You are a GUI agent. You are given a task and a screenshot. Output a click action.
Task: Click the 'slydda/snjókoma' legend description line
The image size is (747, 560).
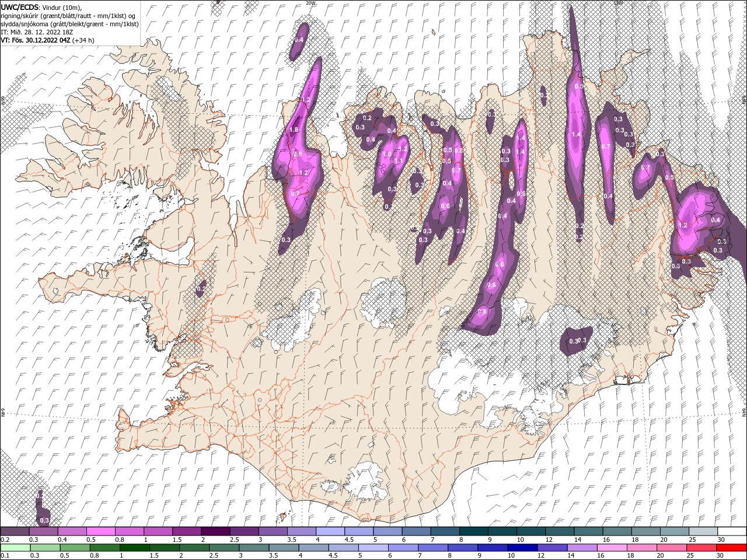[x=69, y=24]
